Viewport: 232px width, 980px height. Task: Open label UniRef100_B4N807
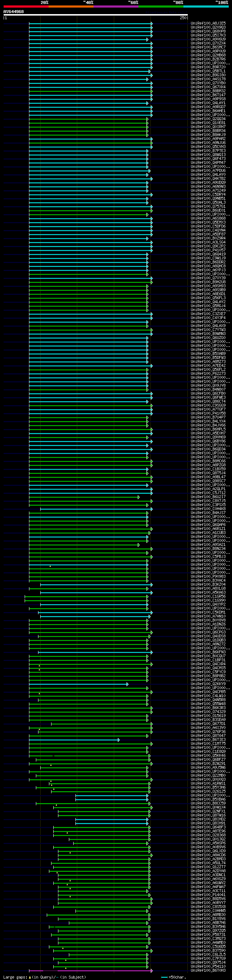tap(208, 390)
